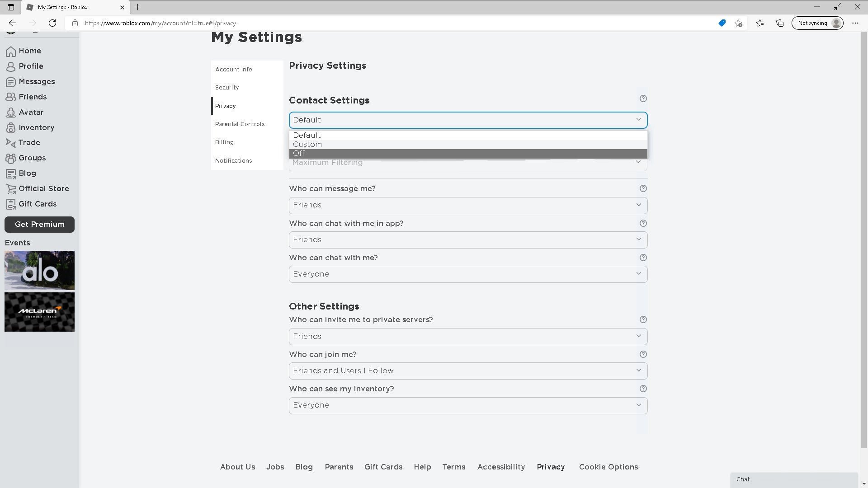Click the Contact Settings help icon
The width and height of the screenshot is (868, 488).
tap(643, 99)
